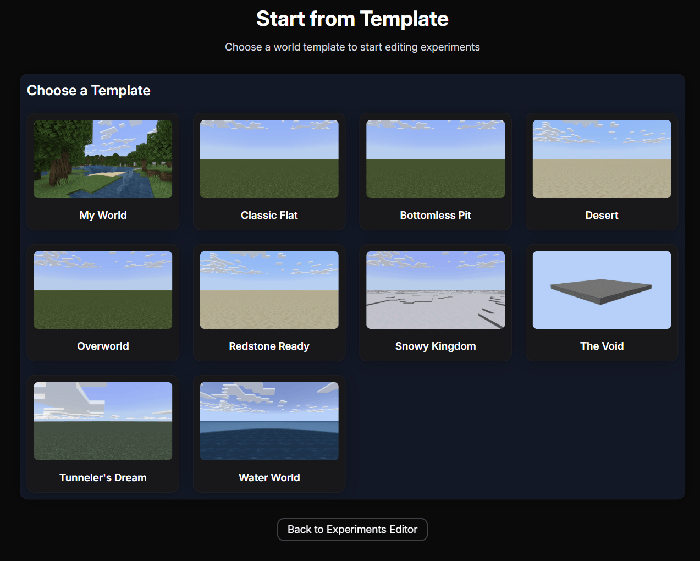Pick the Bottomless Pit template preview image

435,159
